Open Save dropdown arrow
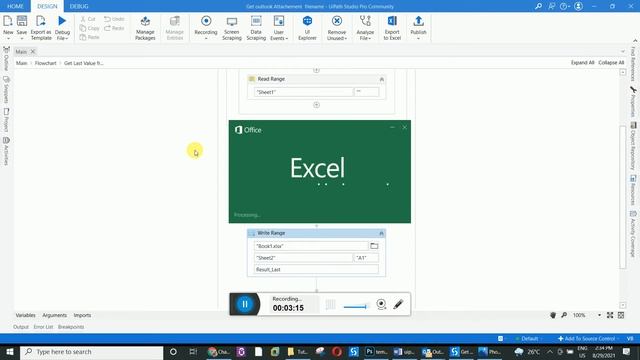The image size is (640, 360). 22,38
